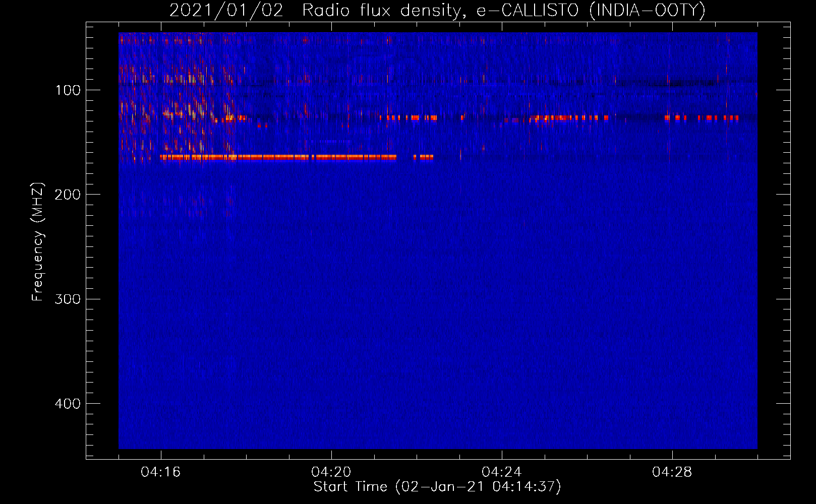This screenshot has height=504, width=816.
Task: Click the plot title 'Radio flux density, e-CALLISTO (INDIA-OOTY)'
Action: [x=503, y=11]
